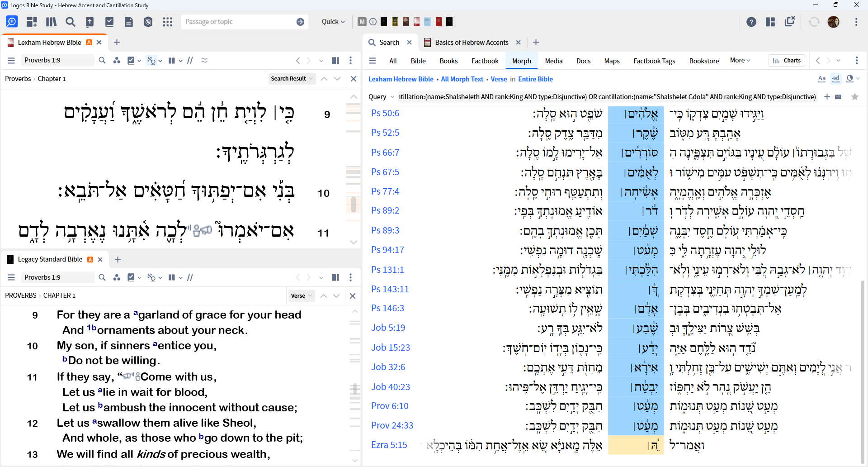
Task: Expand the More search types dropdown
Action: 740,60
